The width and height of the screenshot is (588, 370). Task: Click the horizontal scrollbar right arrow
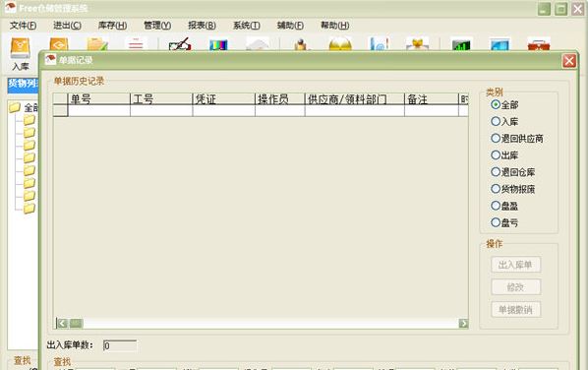pos(463,323)
